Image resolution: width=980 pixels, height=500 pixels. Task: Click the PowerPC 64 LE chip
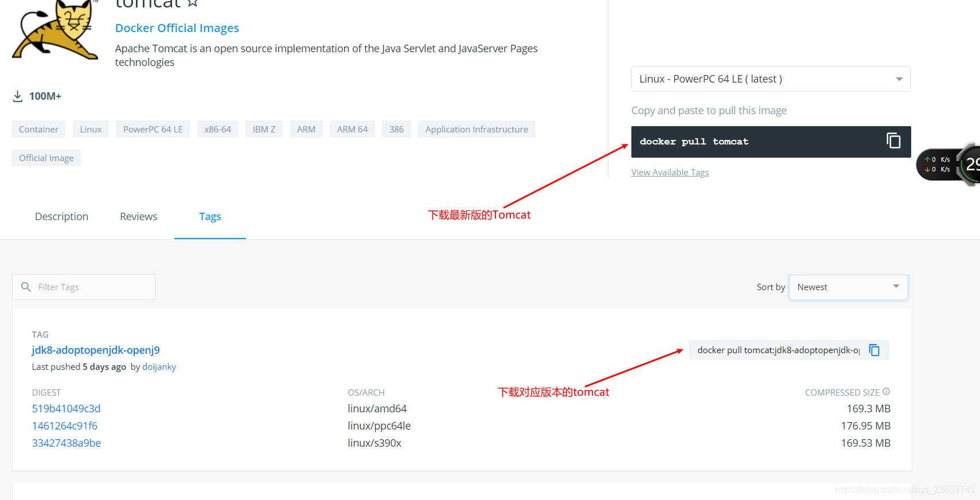153,129
